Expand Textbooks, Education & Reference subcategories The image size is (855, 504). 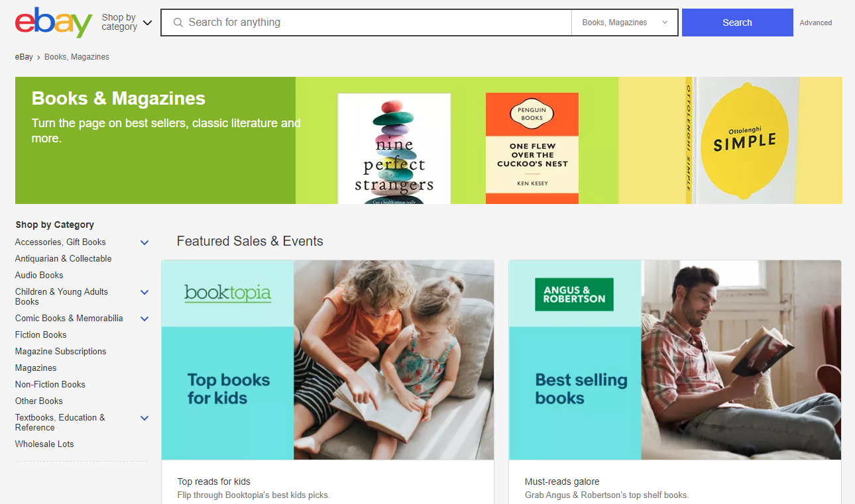144,418
